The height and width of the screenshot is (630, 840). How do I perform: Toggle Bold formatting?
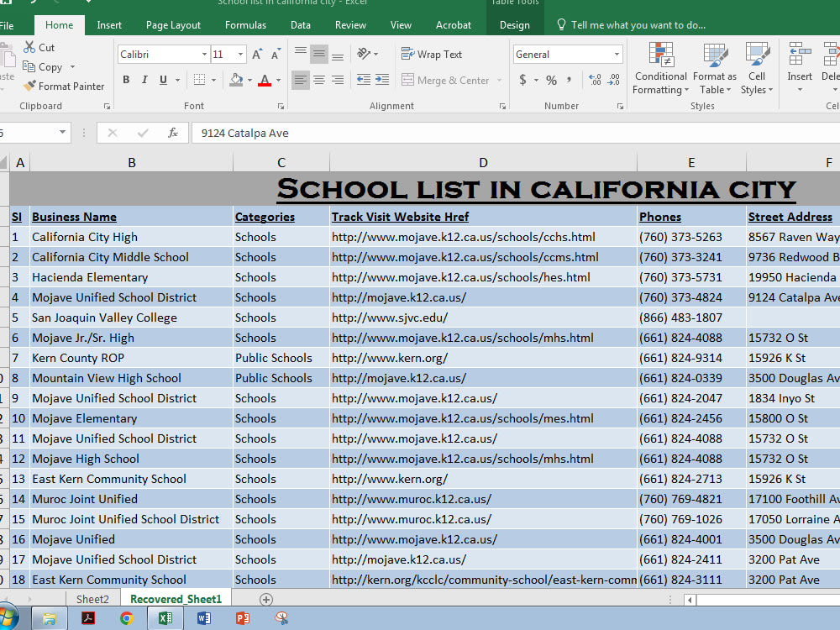pyautogui.click(x=127, y=80)
